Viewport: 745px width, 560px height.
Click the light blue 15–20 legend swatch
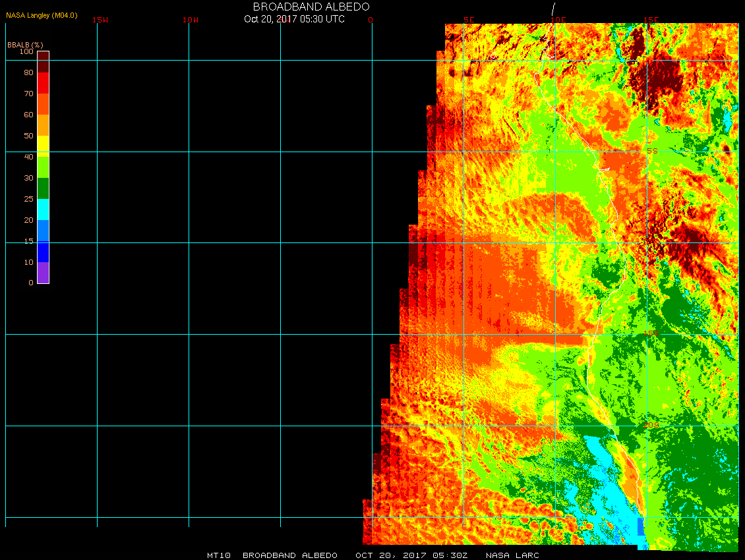click(44, 231)
